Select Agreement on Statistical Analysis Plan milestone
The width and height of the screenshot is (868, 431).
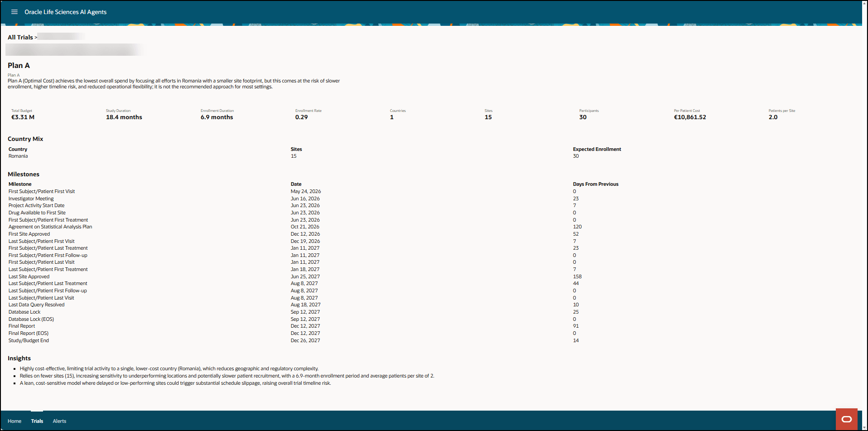pyautogui.click(x=50, y=227)
